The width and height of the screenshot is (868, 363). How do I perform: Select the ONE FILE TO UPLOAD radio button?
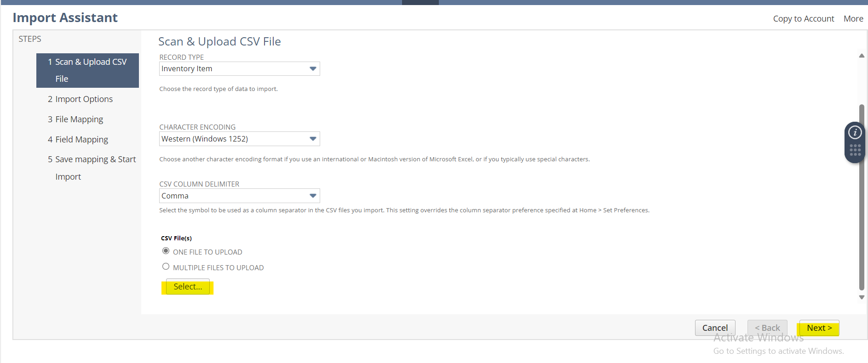pos(166,251)
